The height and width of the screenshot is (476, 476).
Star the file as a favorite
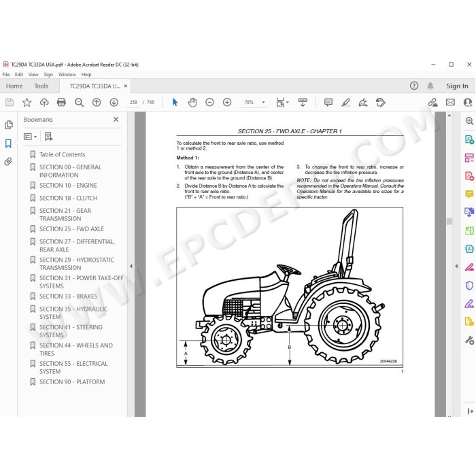[27, 102]
